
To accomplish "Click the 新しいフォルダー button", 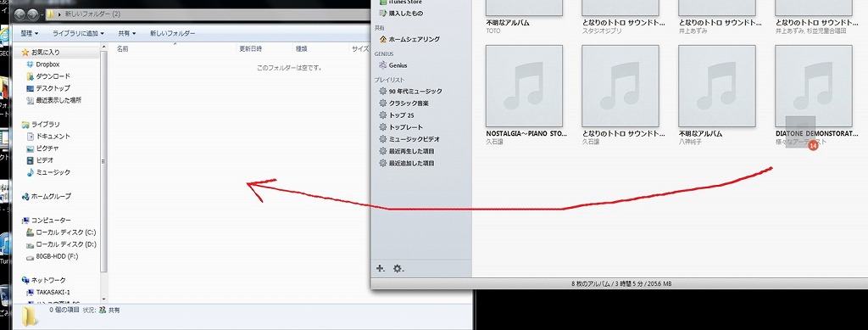I will (x=172, y=33).
